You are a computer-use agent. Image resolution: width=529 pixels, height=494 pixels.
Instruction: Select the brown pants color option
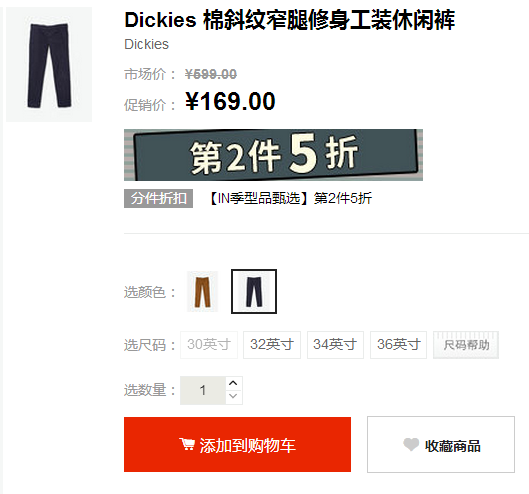point(202,292)
